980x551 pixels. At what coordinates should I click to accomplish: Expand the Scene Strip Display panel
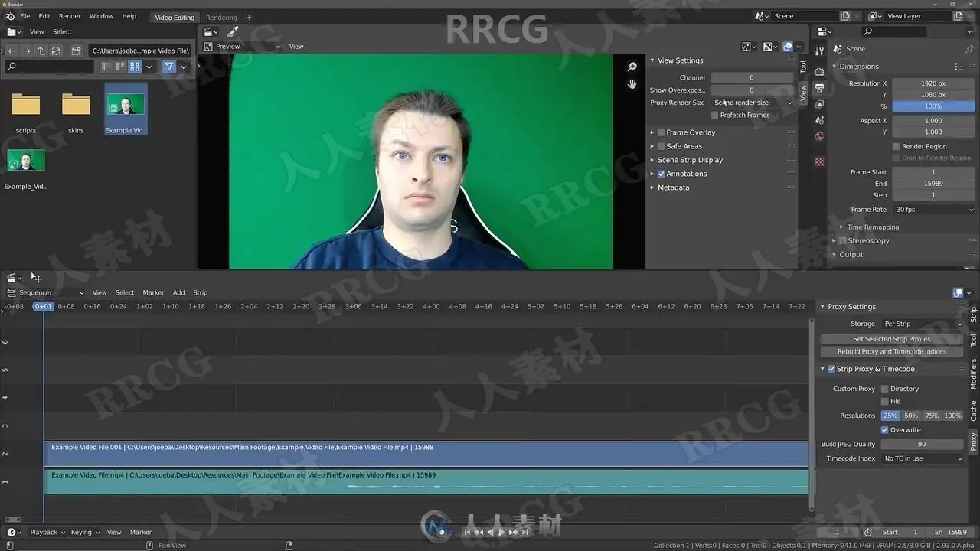pos(690,160)
